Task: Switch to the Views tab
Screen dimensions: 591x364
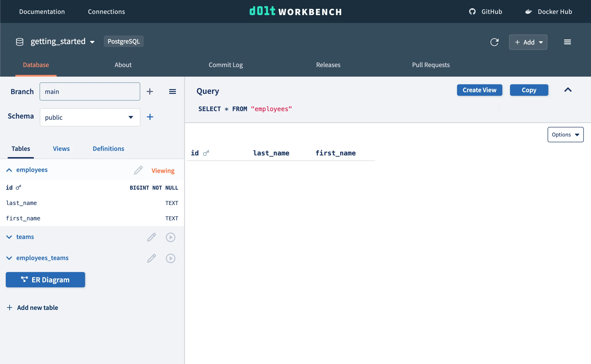Action: (61, 148)
